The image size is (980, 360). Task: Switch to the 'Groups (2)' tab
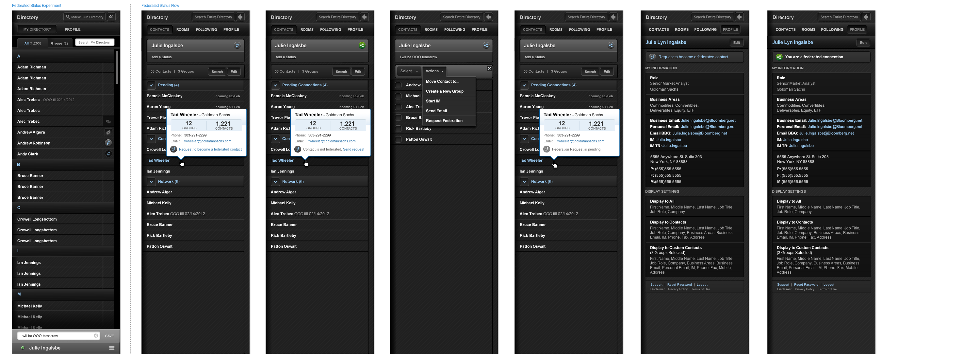pos(59,43)
